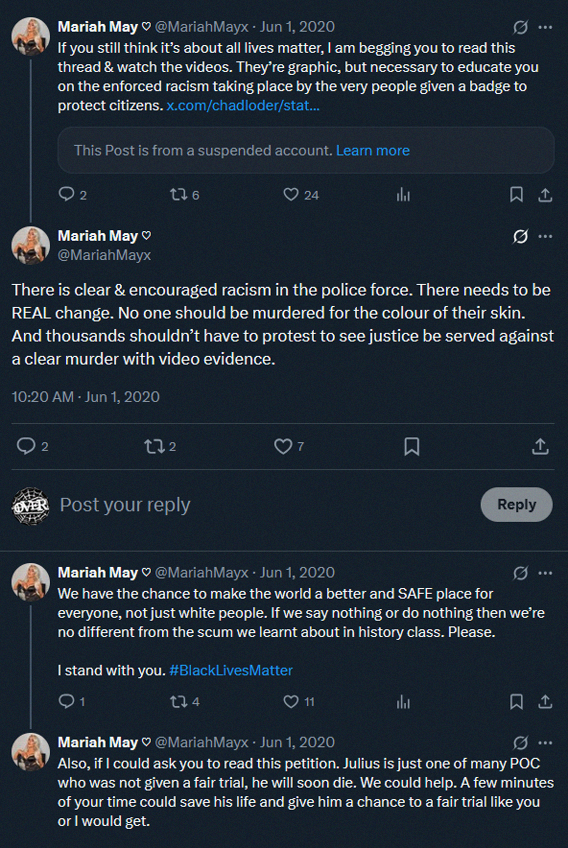Share the first tweet about all lives matter
568x848 pixels.
(x=545, y=195)
